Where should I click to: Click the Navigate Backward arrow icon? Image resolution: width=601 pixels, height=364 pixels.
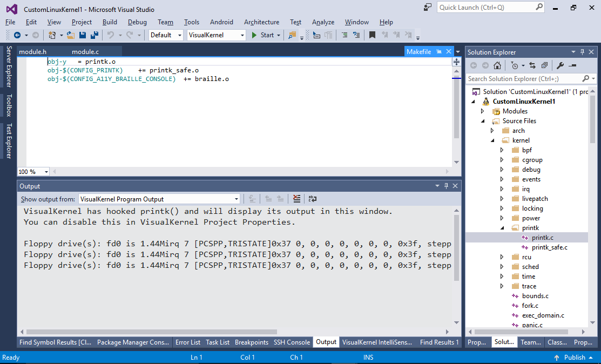tap(17, 35)
